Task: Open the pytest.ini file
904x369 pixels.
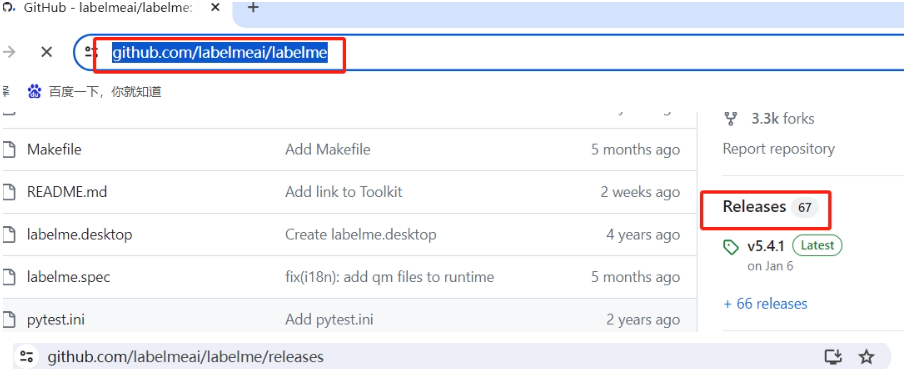Action: 56,319
